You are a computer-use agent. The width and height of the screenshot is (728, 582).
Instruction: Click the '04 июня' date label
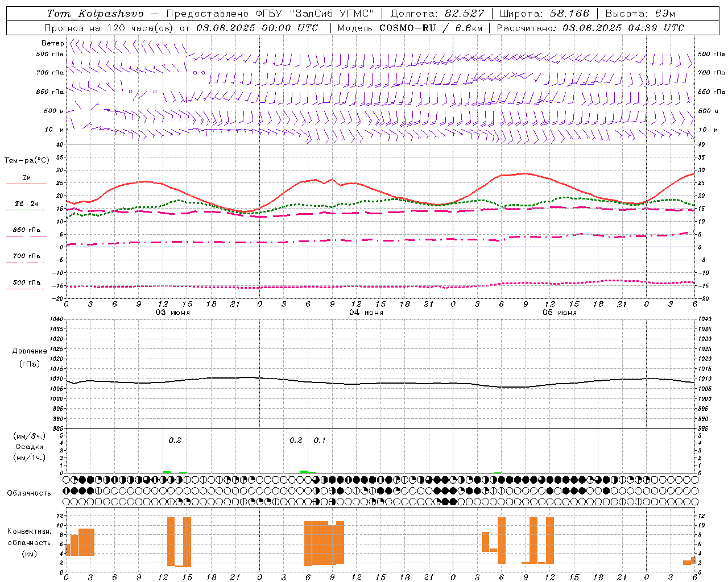coord(366,313)
